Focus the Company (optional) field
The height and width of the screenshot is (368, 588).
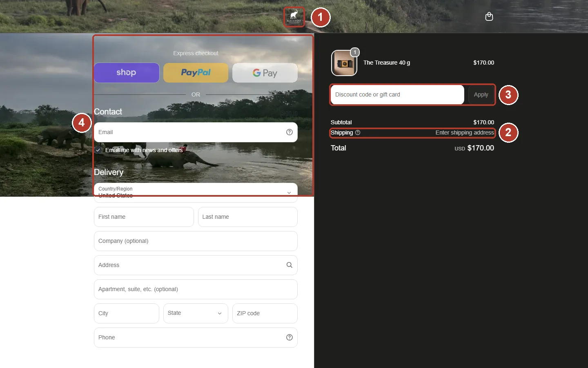click(196, 241)
